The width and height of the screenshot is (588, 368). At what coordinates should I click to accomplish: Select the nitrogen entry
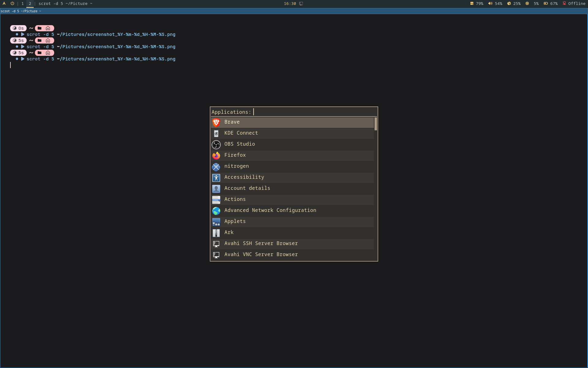tap(292, 167)
